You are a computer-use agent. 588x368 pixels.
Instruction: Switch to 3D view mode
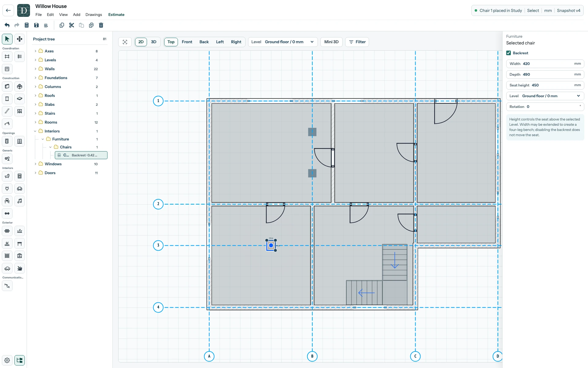(154, 42)
